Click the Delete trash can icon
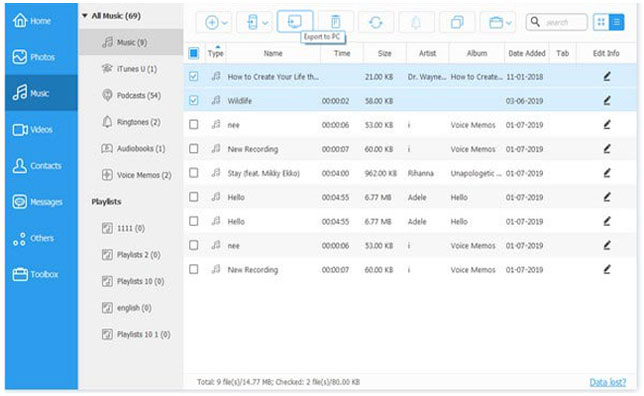This screenshot has width=644, height=396. click(x=336, y=22)
